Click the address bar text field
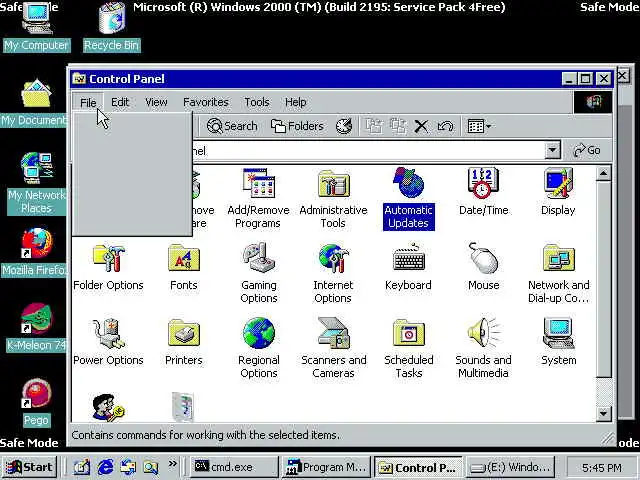Image resolution: width=640 pixels, height=480 pixels. click(x=367, y=151)
